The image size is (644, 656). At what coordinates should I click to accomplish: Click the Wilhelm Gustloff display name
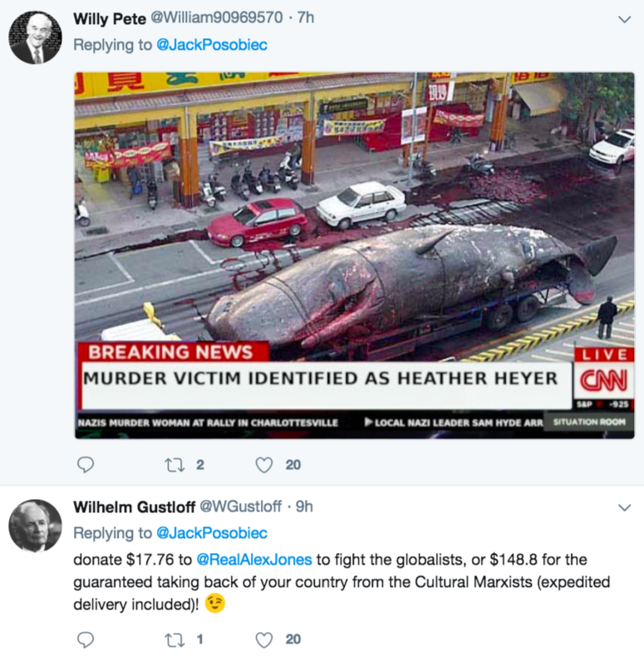pos(134,507)
